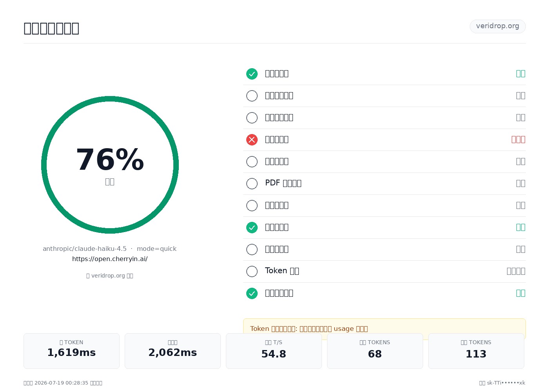
Task: Click the 76% circular score ring
Action: (x=110, y=165)
